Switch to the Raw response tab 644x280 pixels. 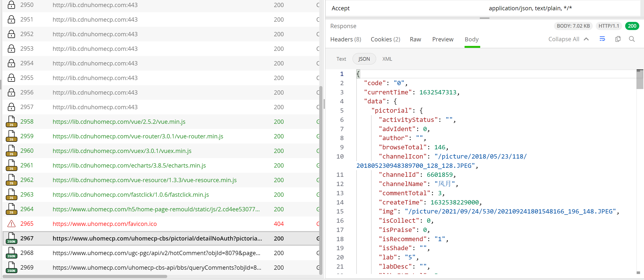click(415, 39)
